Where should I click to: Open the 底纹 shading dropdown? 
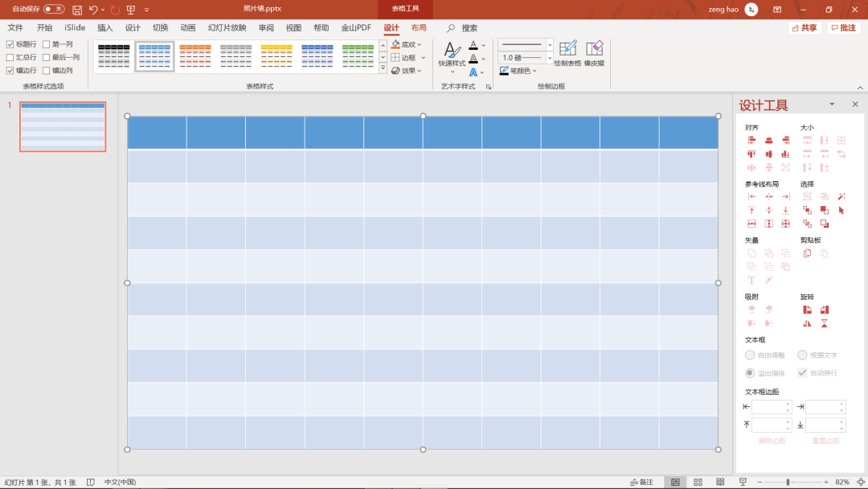pyautogui.click(x=407, y=44)
